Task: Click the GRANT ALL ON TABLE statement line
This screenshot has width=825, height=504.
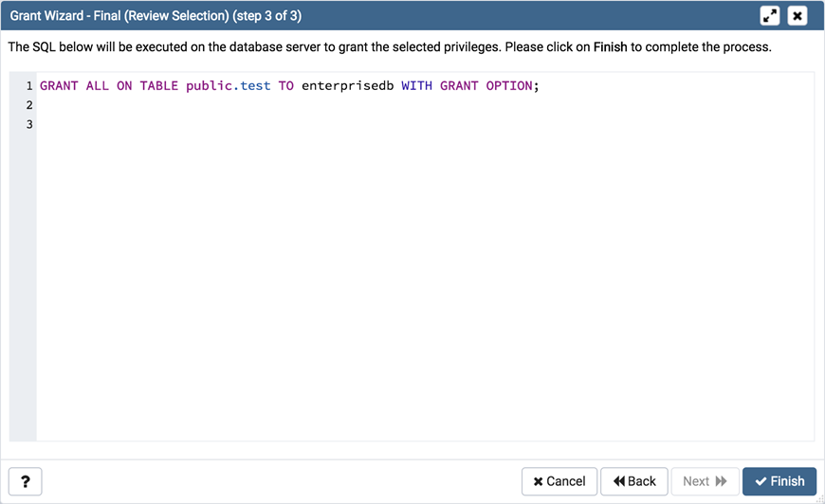Action: tap(289, 85)
